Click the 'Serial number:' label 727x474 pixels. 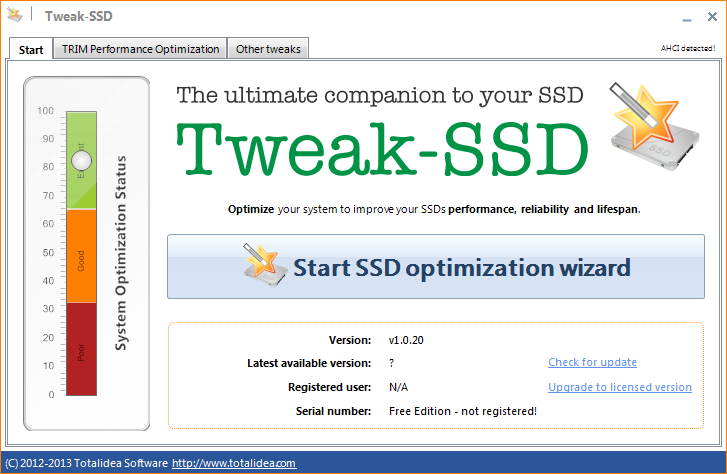tap(333, 411)
